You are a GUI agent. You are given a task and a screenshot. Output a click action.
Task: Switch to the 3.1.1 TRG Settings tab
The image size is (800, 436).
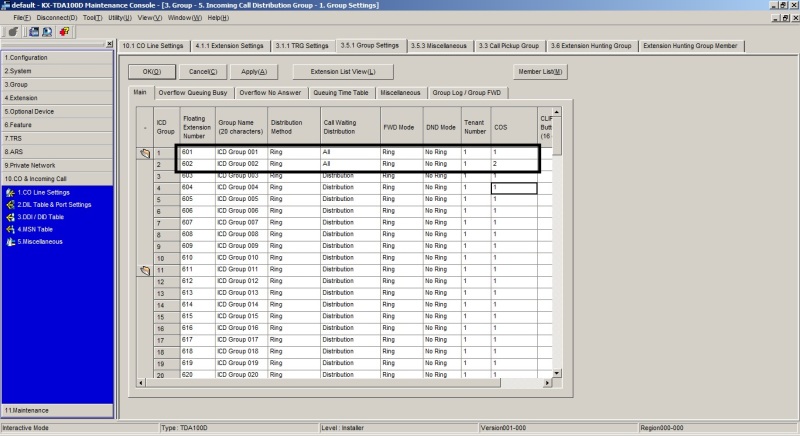tap(302, 46)
